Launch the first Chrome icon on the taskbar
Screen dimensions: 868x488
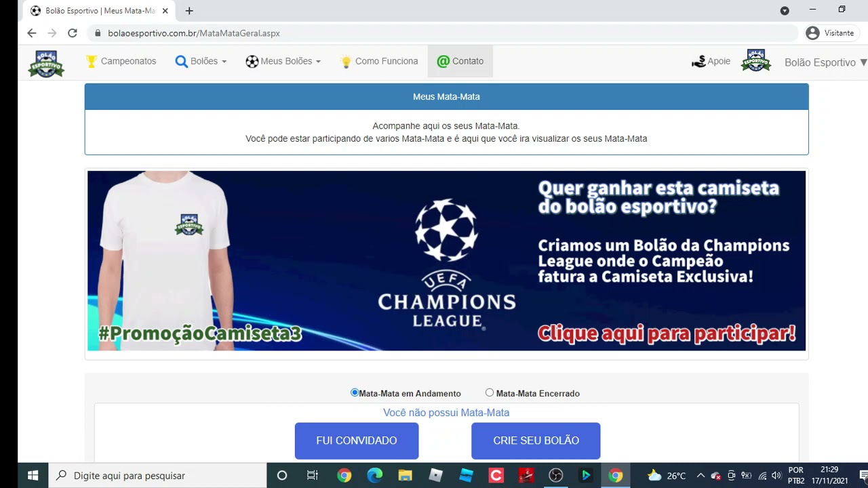click(344, 476)
